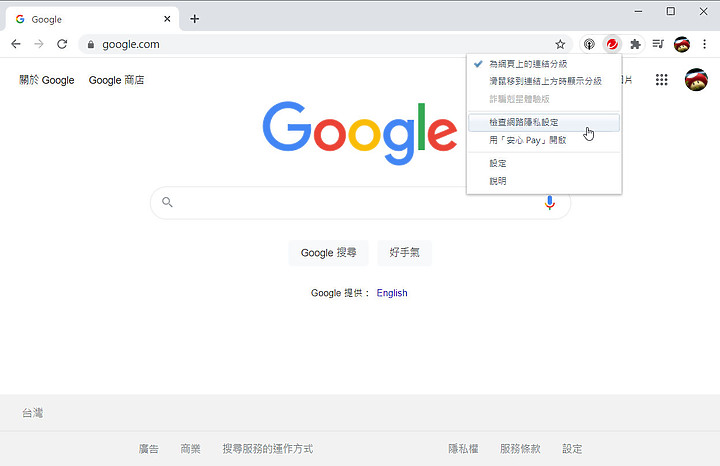The height and width of the screenshot is (466, 720).
Task: Start voice search with the microphone
Action: [x=550, y=202]
